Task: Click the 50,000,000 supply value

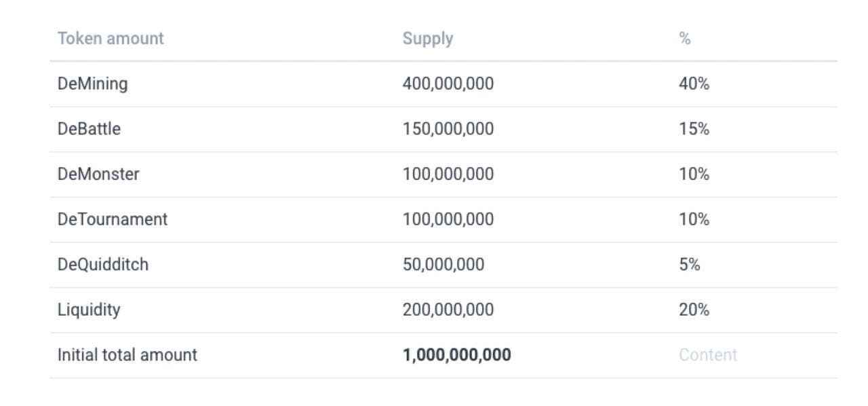Action: pos(443,265)
